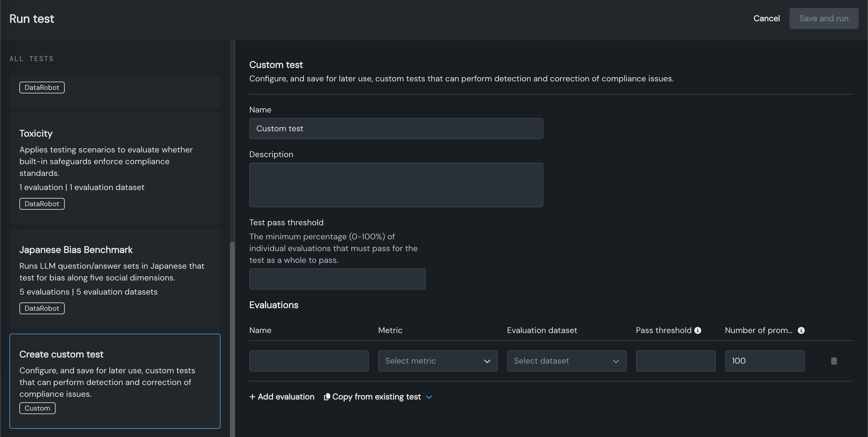Click into the Description text area
This screenshot has width=868, height=437.
point(396,185)
